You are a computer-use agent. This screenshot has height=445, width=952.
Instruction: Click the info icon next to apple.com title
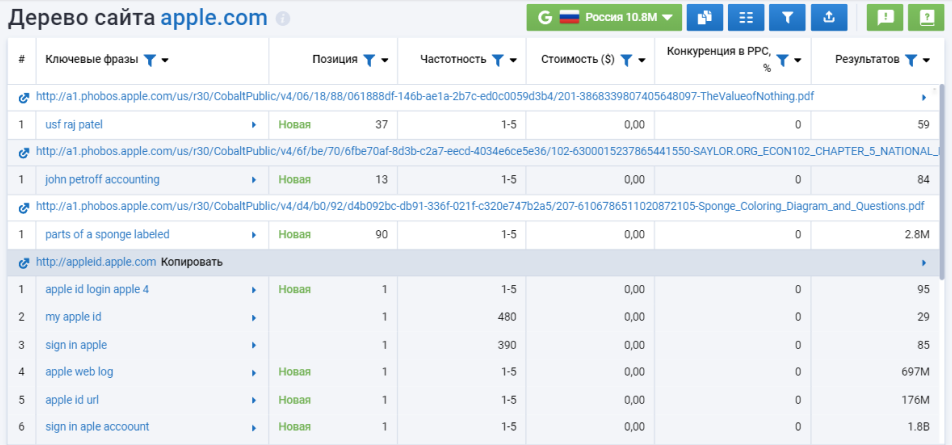tap(282, 19)
